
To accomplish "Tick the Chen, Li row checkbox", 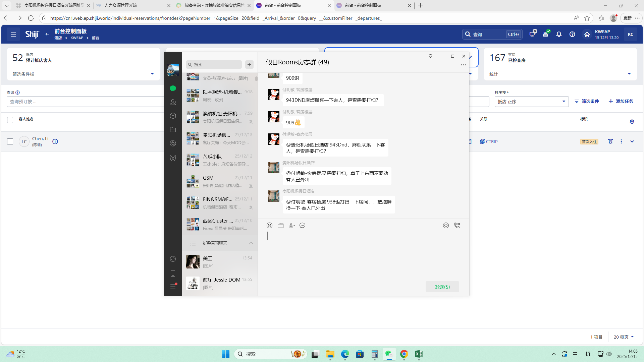I will tap(10, 141).
